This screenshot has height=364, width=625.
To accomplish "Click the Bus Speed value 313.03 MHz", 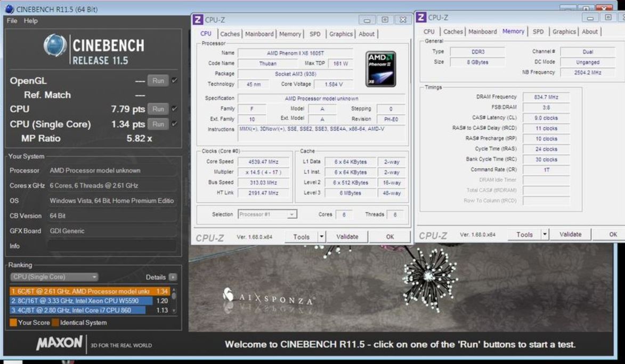I will 263,183.
